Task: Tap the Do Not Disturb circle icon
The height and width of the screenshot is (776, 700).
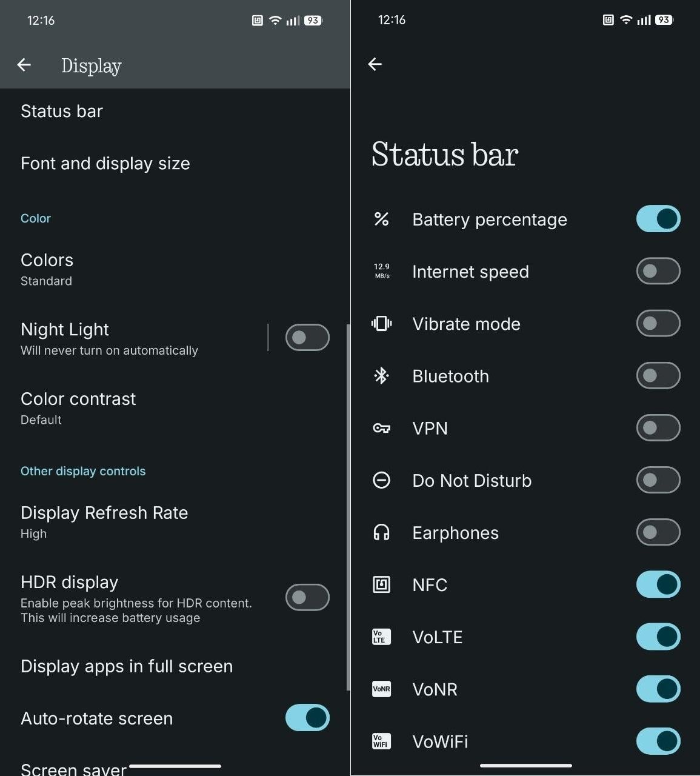Action: pyautogui.click(x=381, y=480)
